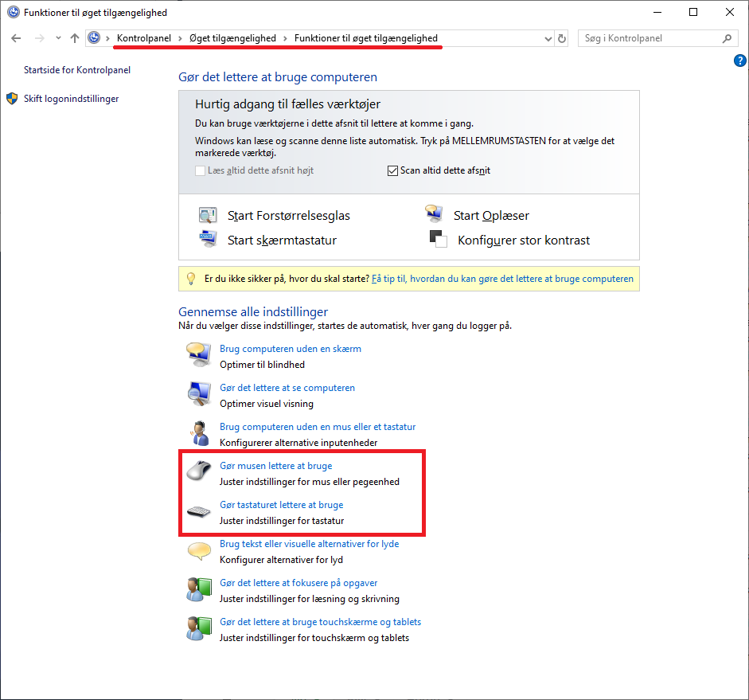The width and height of the screenshot is (749, 700).
Task: Click the Narrator icon beside Start Oplæser
Action: [x=434, y=215]
